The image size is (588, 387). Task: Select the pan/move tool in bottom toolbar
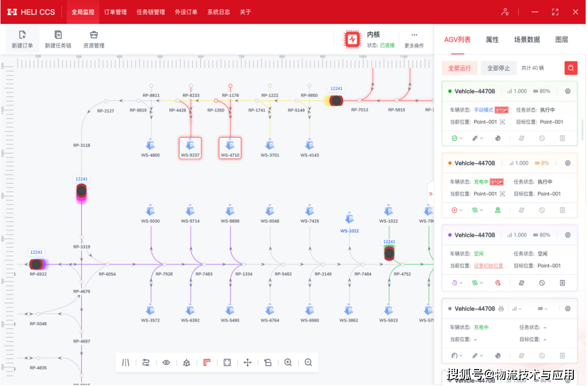pos(247,362)
